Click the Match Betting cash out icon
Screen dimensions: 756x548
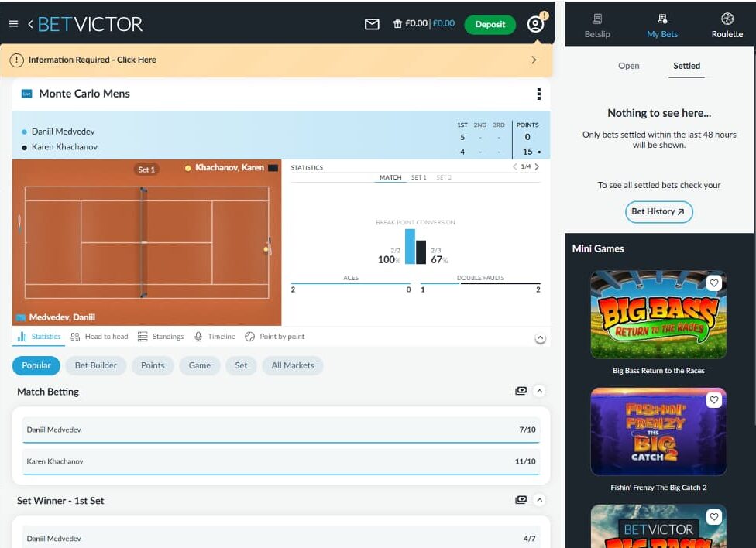[x=521, y=391]
